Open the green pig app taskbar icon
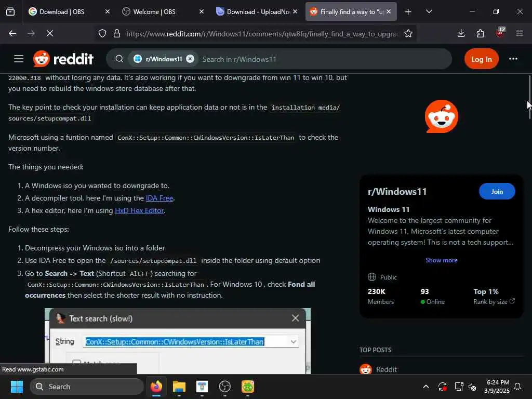This screenshot has height=399, width=532. [x=248, y=387]
